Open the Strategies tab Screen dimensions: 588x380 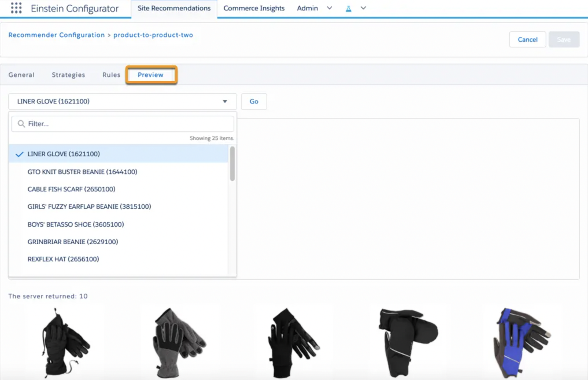68,75
